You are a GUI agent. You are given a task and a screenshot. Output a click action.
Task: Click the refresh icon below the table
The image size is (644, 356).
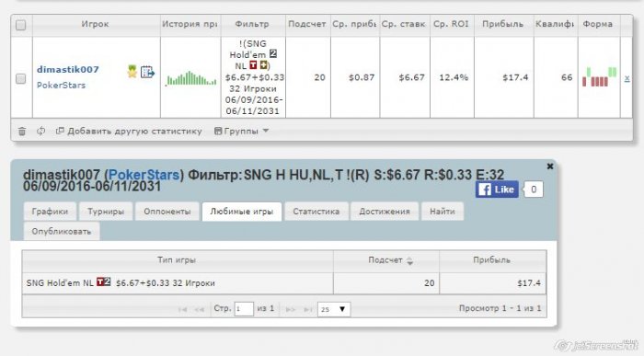pos(40,131)
